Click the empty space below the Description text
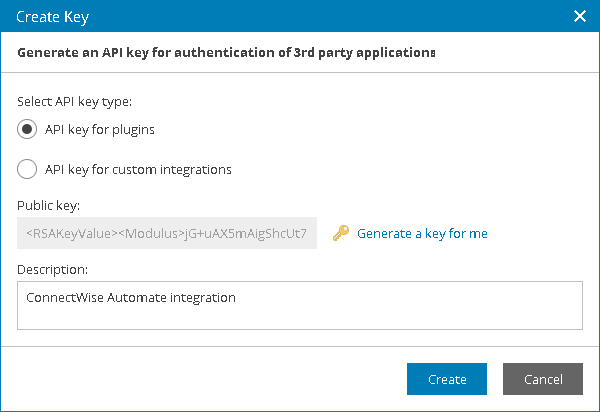The width and height of the screenshot is (600, 412). click(x=300, y=317)
